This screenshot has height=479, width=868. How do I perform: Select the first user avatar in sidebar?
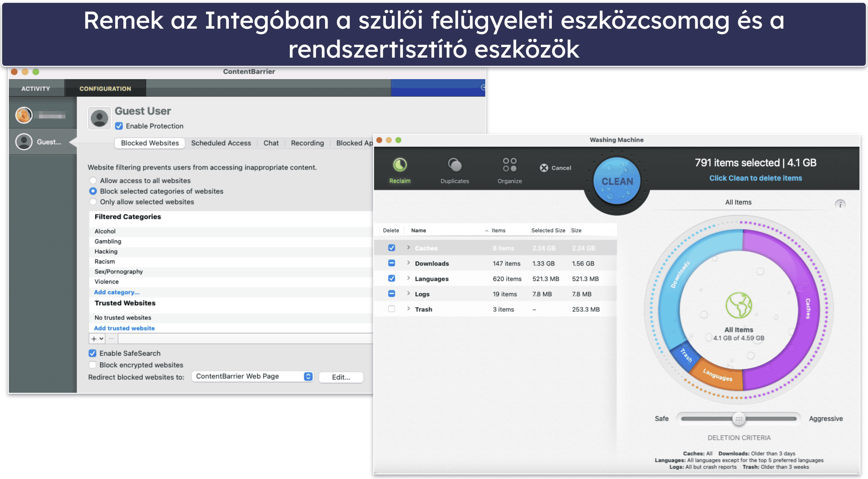(x=24, y=115)
